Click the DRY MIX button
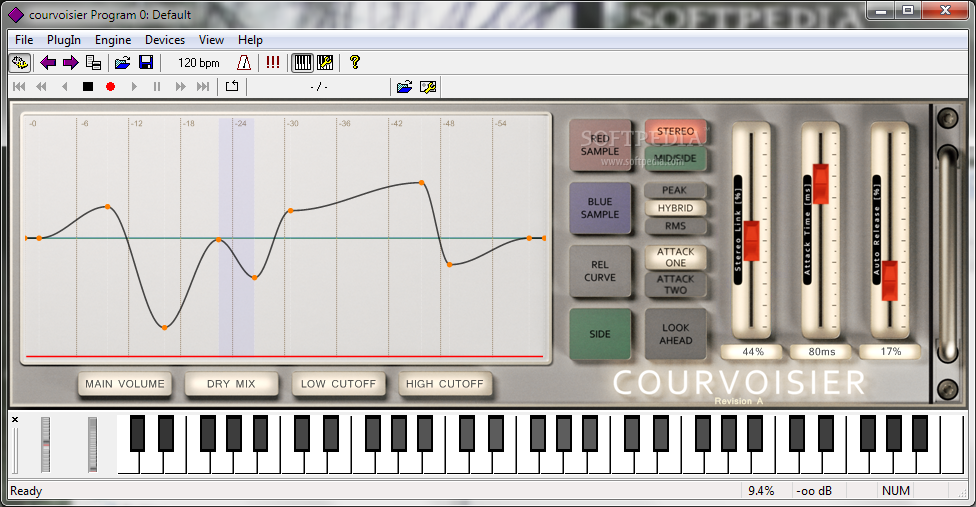 coord(232,384)
